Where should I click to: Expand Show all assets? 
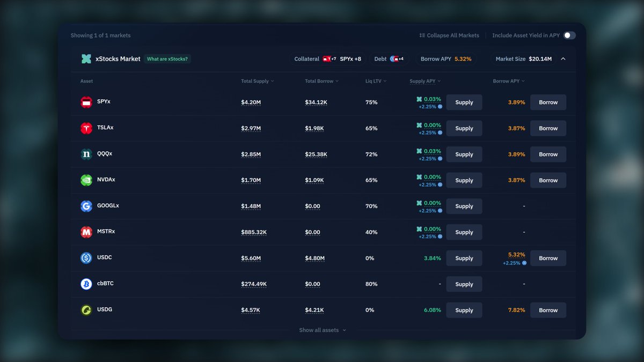click(x=323, y=330)
